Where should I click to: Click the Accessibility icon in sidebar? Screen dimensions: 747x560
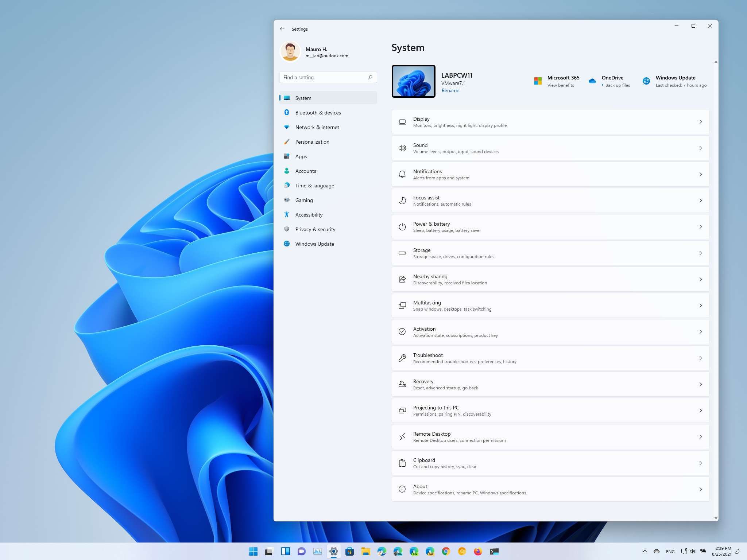click(287, 215)
